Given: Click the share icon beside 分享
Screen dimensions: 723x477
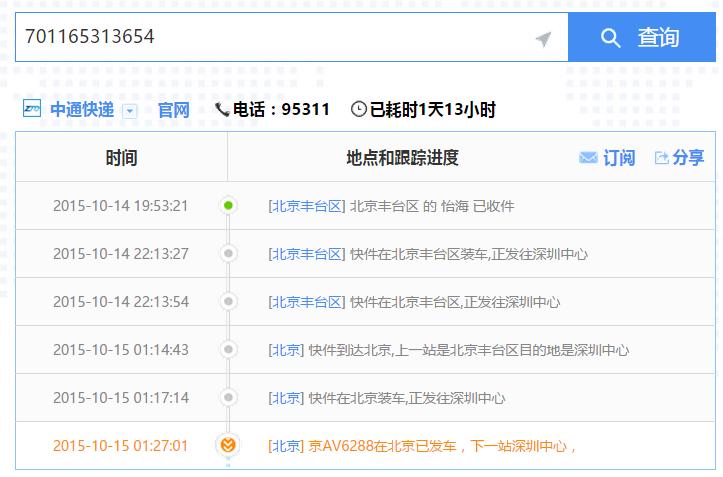Looking at the screenshot, I should [661, 158].
